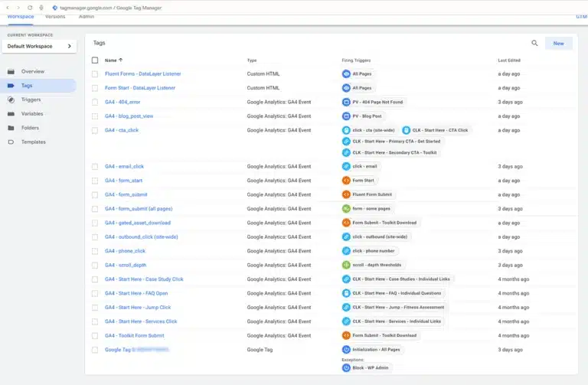Open the Variables sidebar icon

click(x=11, y=113)
